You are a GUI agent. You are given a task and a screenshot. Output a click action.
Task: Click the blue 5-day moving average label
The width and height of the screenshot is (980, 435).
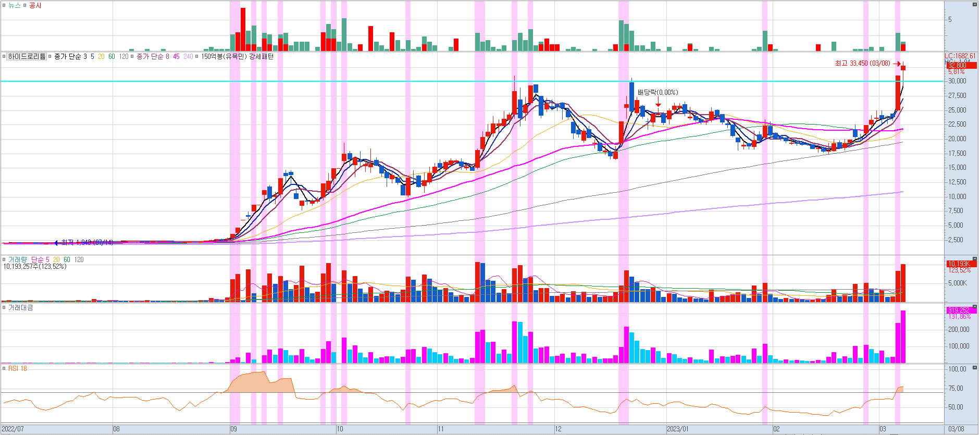tap(92, 56)
